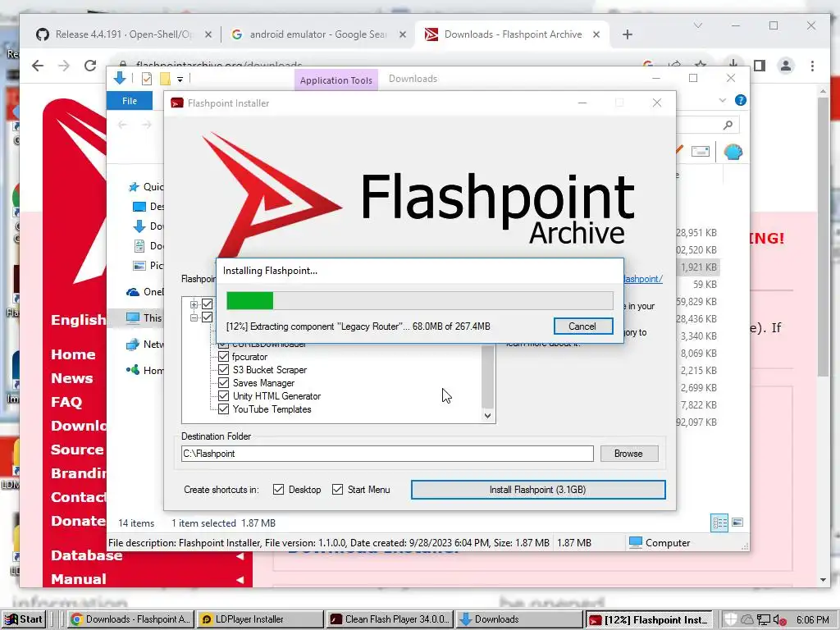Toggle the YouTube Templates checkbox
The height and width of the screenshot is (630, 840).
point(223,409)
